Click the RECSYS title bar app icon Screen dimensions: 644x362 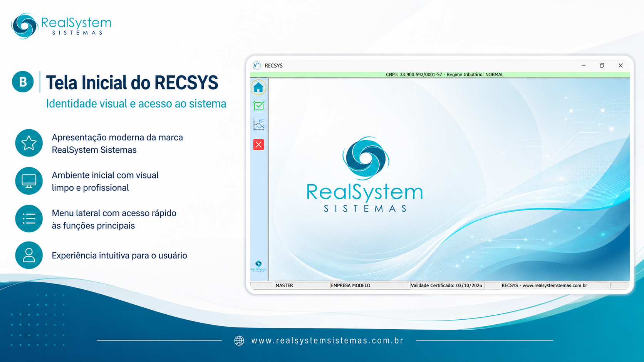[257, 65]
